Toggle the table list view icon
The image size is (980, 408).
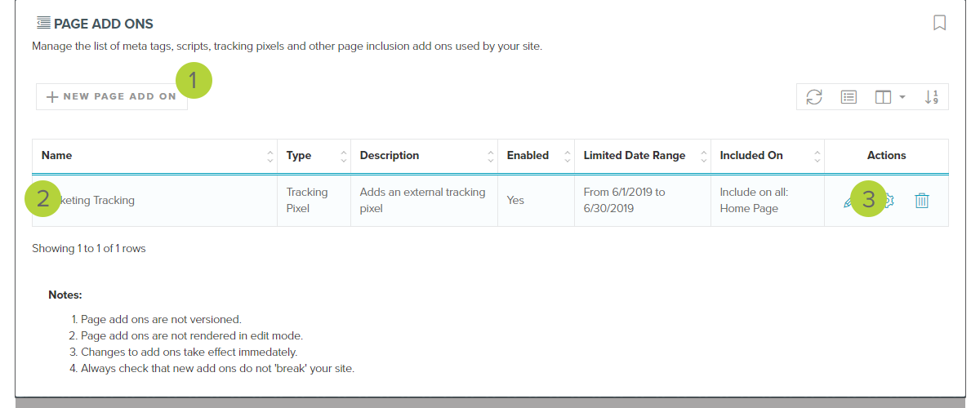[849, 97]
